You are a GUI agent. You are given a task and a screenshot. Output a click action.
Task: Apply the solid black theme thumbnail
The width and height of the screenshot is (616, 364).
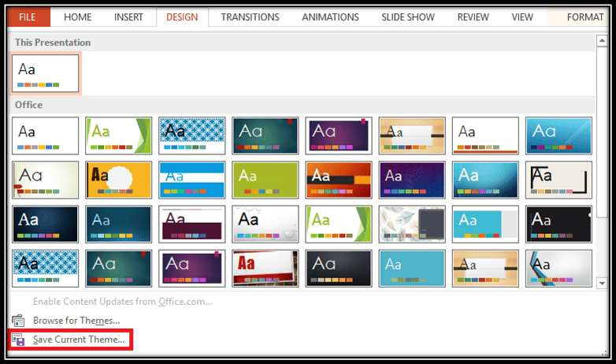pos(558,224)
